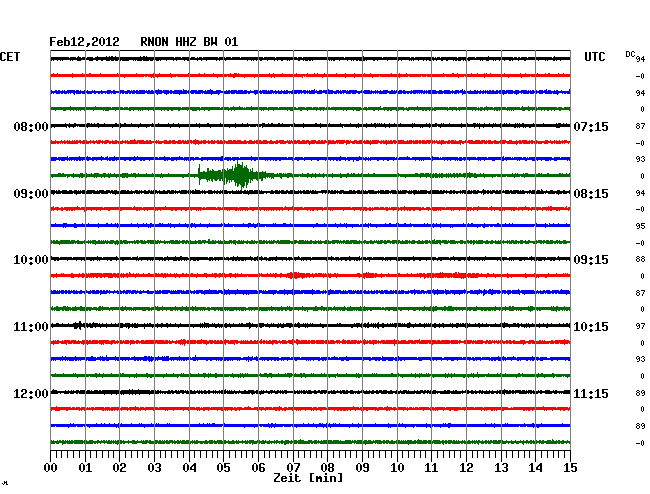This screenshot has height=494, width=650.
Task: Select the 12:00 CET time label
Action: (31, 393)
